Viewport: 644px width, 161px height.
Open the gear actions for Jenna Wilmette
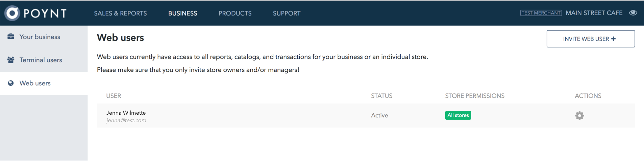pos(579,116)
